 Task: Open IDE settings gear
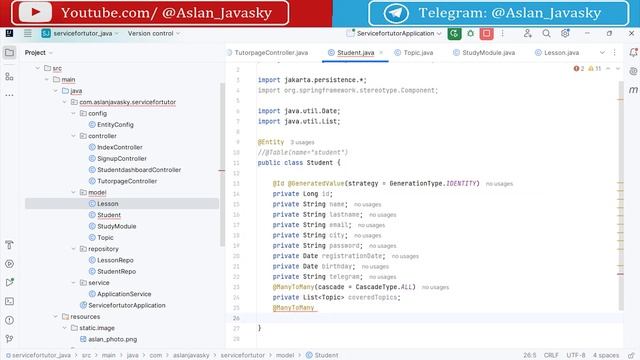point(565,33)
